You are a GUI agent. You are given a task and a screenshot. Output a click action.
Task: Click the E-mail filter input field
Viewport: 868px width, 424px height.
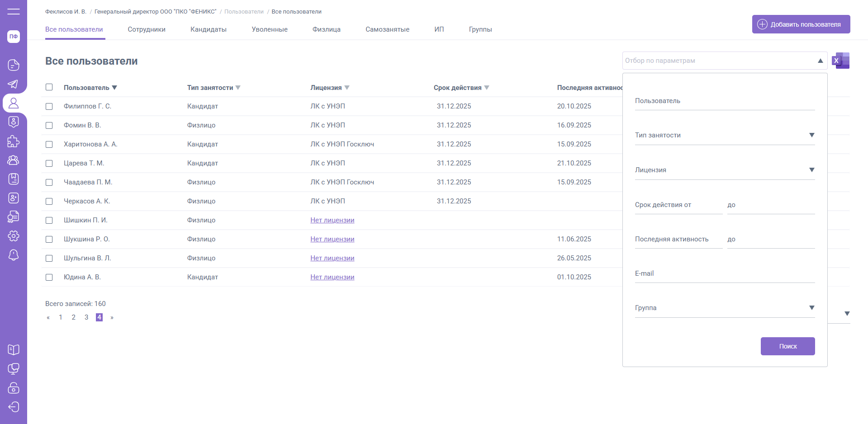(725, 273)
